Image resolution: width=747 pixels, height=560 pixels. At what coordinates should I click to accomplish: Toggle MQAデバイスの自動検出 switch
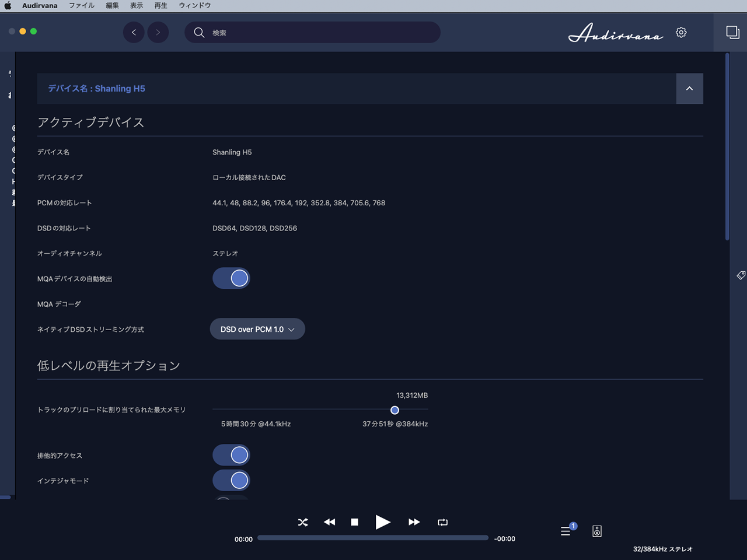coord(231,278)
